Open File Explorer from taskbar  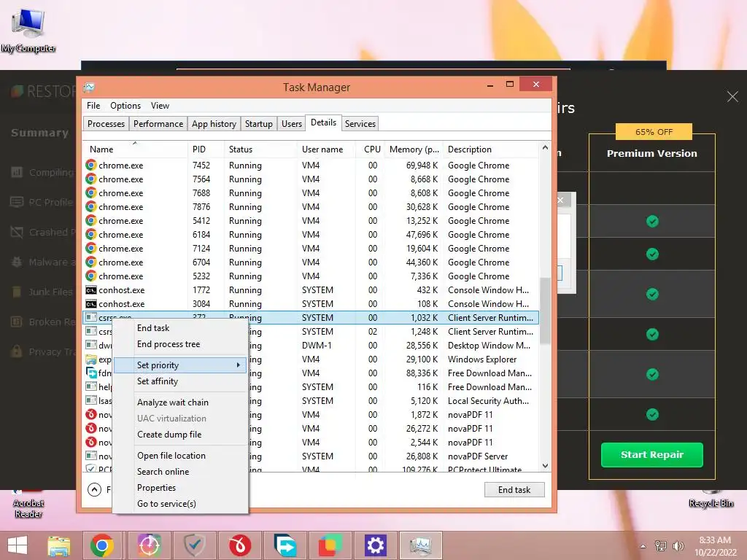tap(58, 545)
